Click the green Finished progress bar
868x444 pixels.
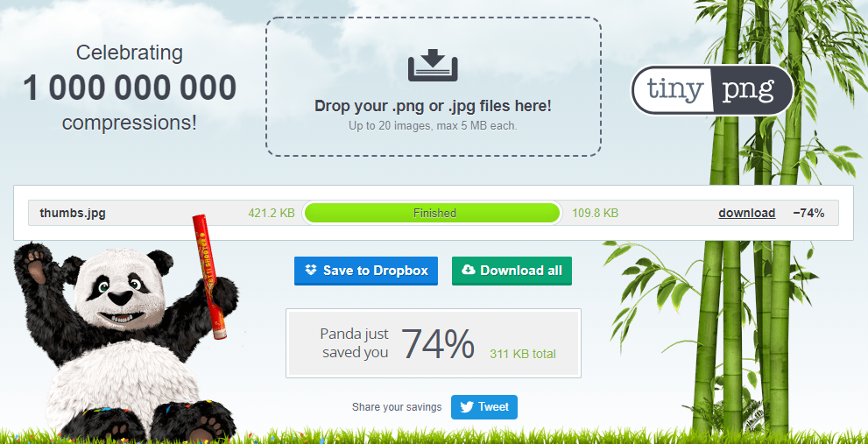point(433,213)
